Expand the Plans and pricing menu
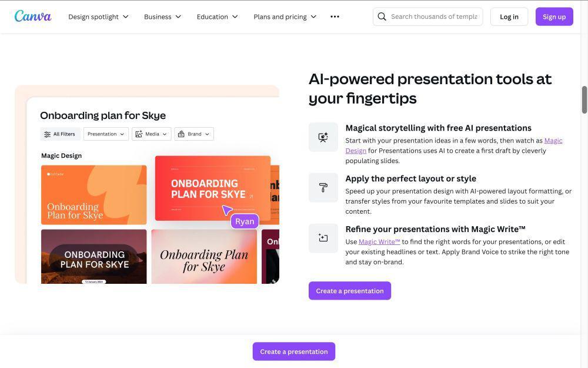The height and width of the screenshot is (368, 588). pos(285,16)
